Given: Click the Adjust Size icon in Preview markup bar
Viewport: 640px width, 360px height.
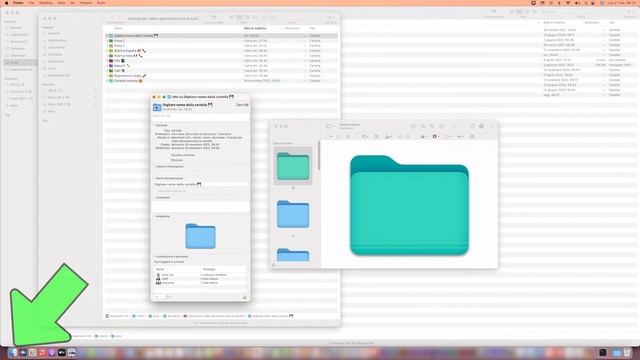Looking at the screenshot, I should point(407,136).
